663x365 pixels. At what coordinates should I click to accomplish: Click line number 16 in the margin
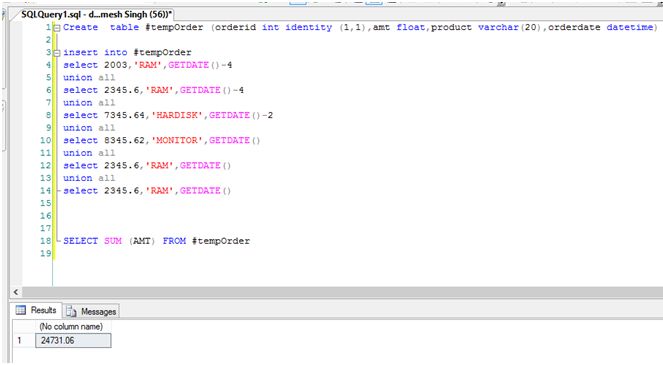[45, 216]
